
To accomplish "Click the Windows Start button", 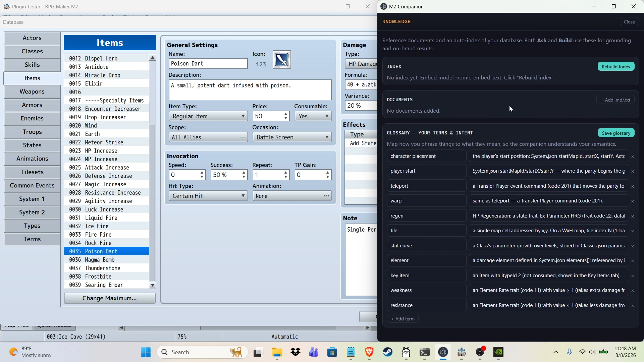I will pos(146,352).
